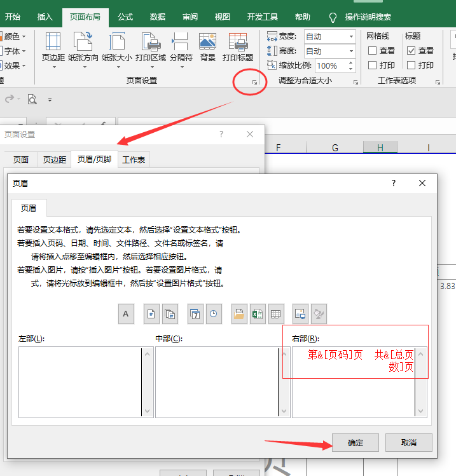This screenshot has width=456, height=476.
Task: Expand the Effects (效果) dropdown
Action: pos(24,65)
